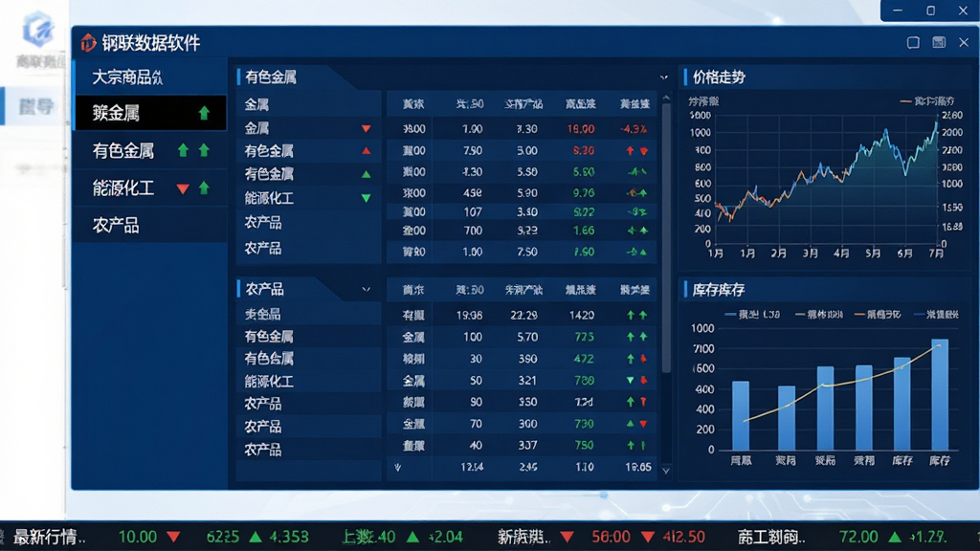Click the red up arrow in the 8.30 row
980x551 pixels.
click(630, 150)
